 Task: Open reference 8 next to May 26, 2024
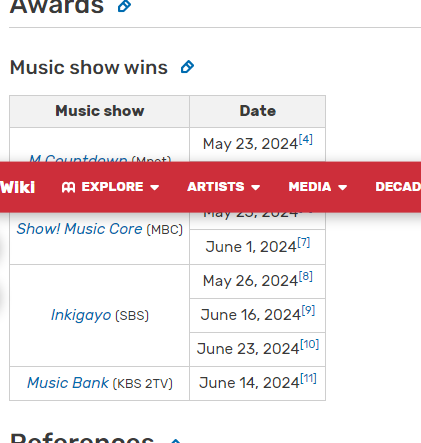tap(306, 276)
